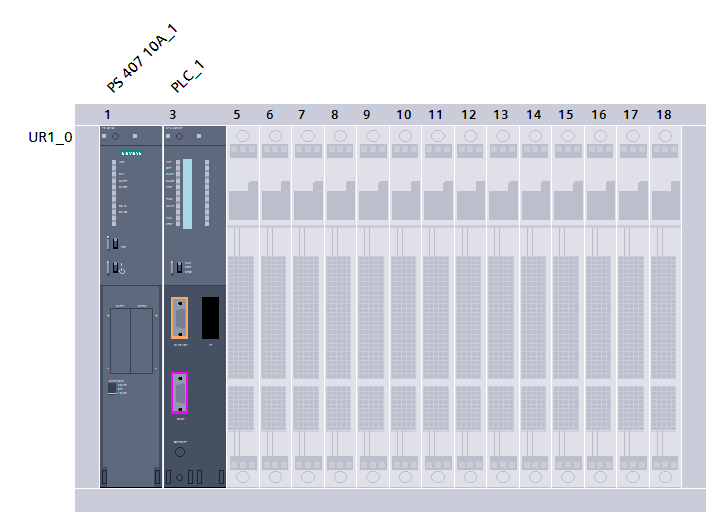Select empty rack slot 9

[x=373, y=307]
